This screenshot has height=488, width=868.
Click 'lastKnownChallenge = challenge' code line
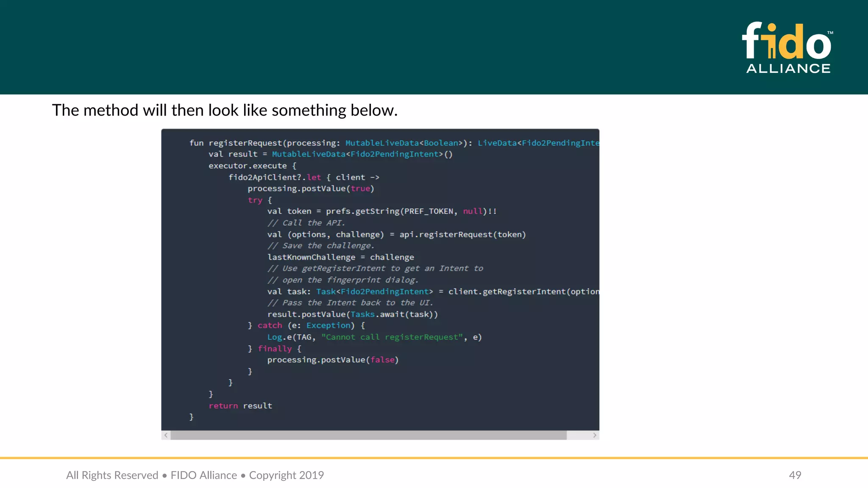coord(340,257)
